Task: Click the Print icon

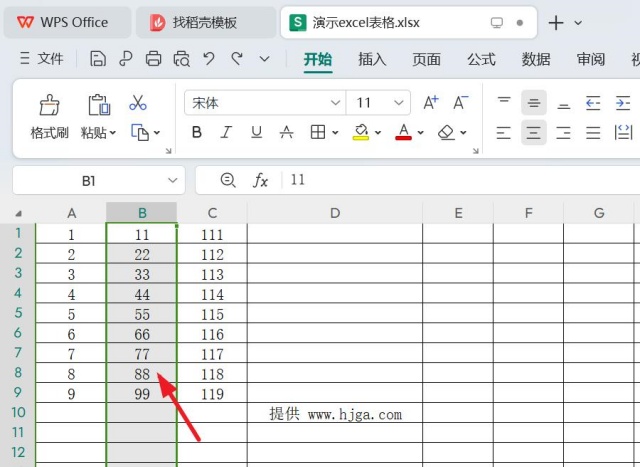Action: click(x=153, y=59)
